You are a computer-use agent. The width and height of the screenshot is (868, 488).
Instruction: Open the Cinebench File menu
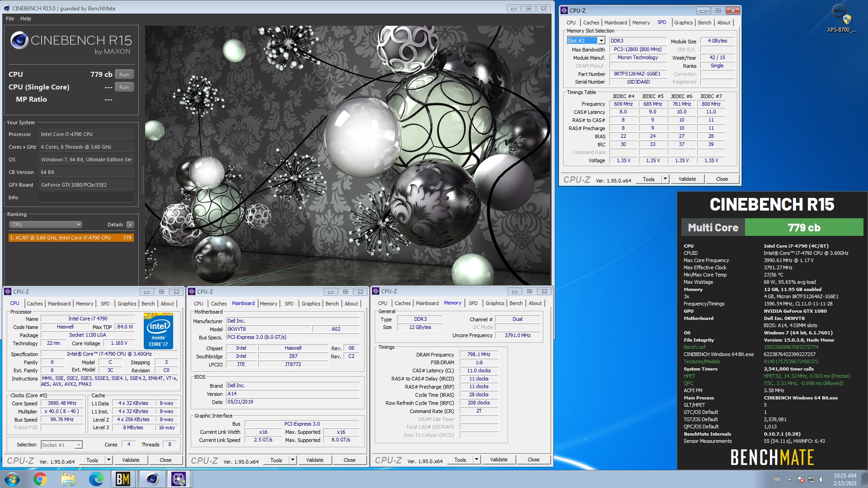coord(10,19)
